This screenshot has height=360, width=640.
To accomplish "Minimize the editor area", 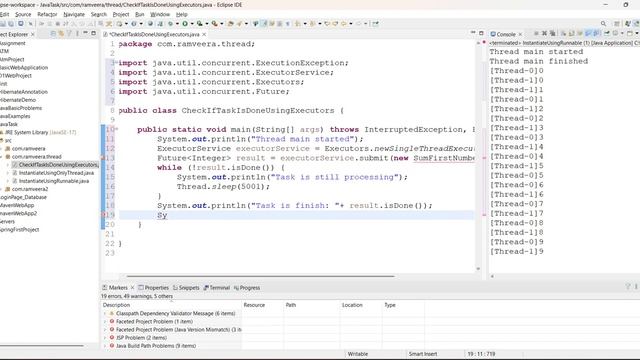I will point(473,33).
